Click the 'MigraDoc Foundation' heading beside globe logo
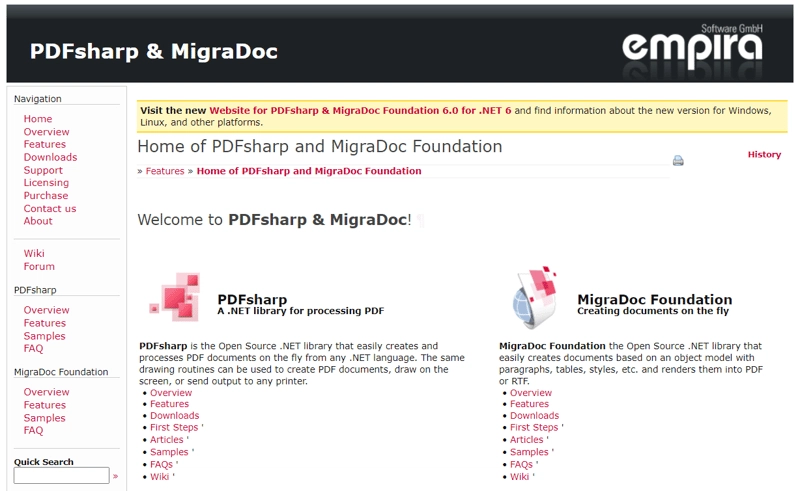Image resolution: width=800 pixels, height=491 pixels. 655,299
